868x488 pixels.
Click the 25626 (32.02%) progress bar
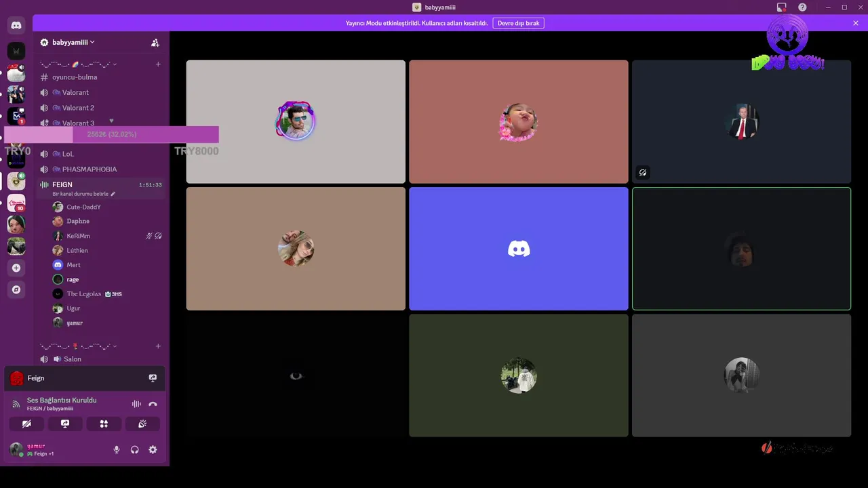[x=112, y=134]
